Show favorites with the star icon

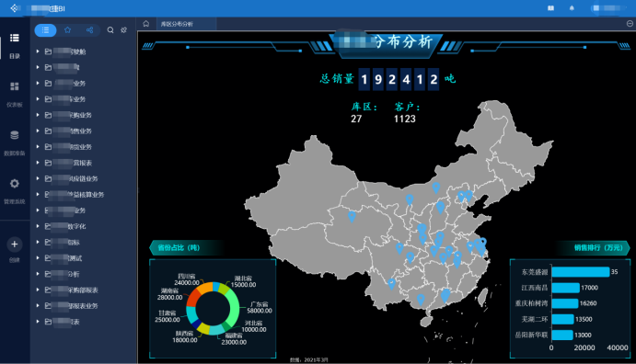[x=68, y=30]
